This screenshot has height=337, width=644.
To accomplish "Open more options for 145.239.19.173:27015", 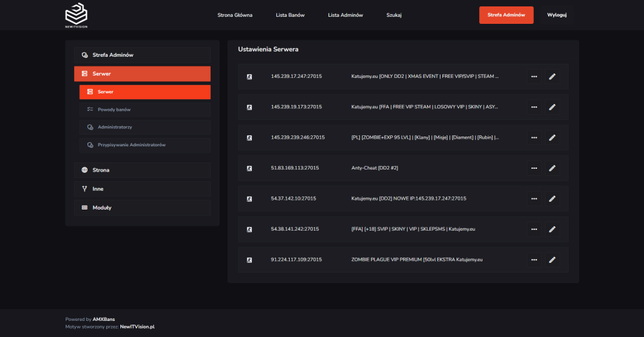I will 534,107.
